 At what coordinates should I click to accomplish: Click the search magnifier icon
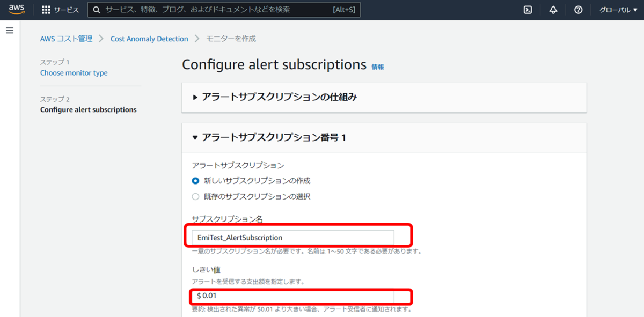[x=97, y=10]
